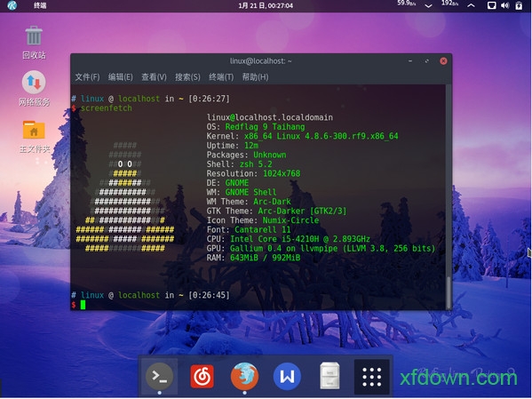532x399 pixels.
Task: Click the upload speed indicator chevron
Action: (471, 5)
